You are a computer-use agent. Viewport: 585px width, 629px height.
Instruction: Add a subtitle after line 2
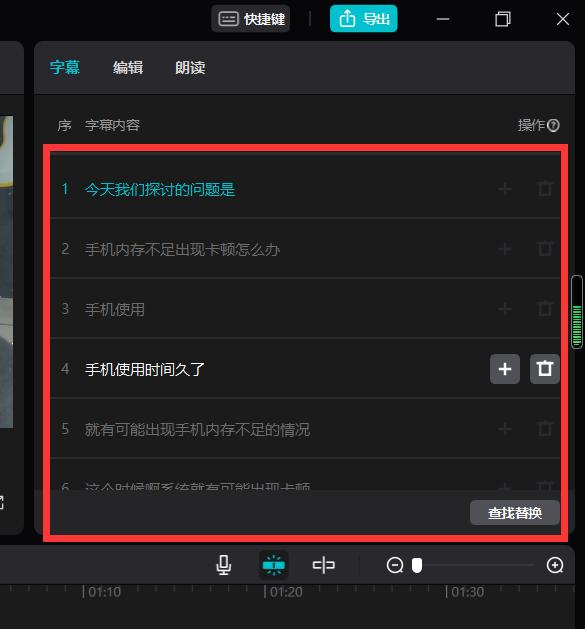point(505,249)
